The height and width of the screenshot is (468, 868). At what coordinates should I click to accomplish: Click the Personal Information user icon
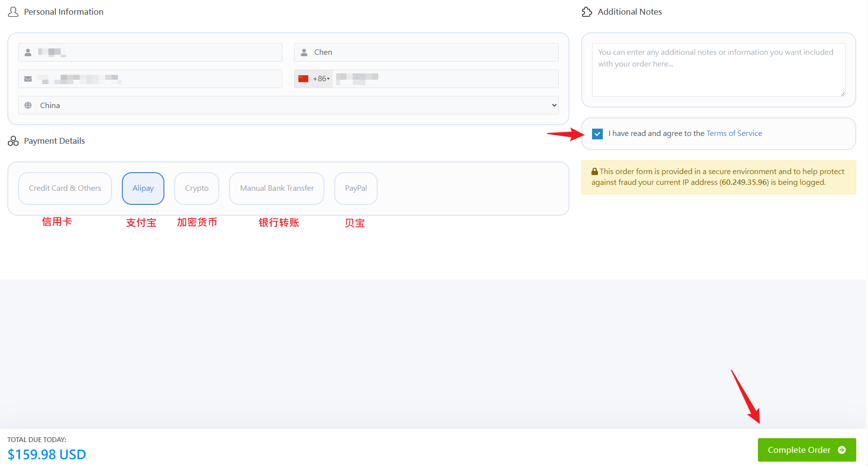13,12
